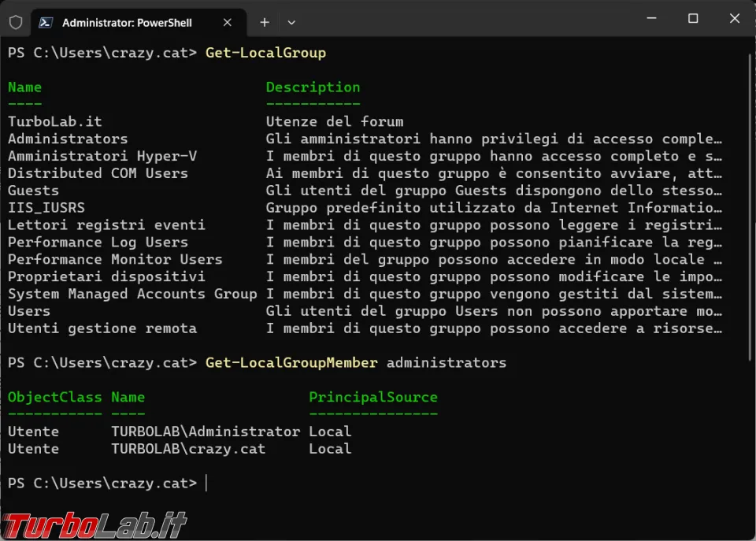Click the lowercase 'administrators' command argument
Viewport: 756px width, 541px height.
[447, 362]
